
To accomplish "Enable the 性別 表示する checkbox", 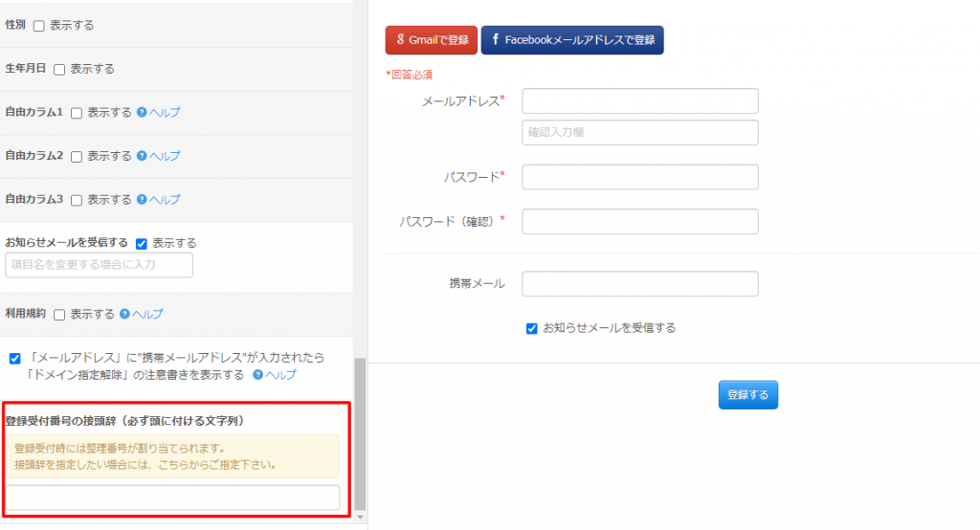I will (38, 26).
